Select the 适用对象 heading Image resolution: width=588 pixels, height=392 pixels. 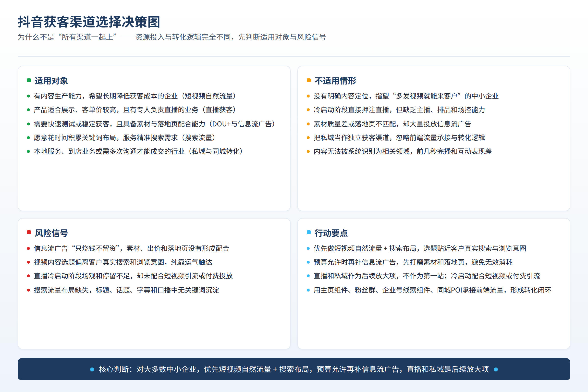(51, 81)
